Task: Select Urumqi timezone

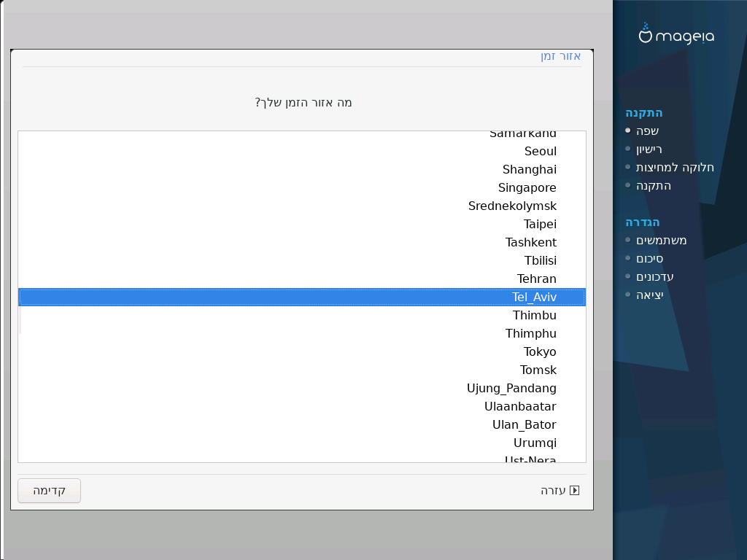Action: pyautogui.click(x=302, y=443)
